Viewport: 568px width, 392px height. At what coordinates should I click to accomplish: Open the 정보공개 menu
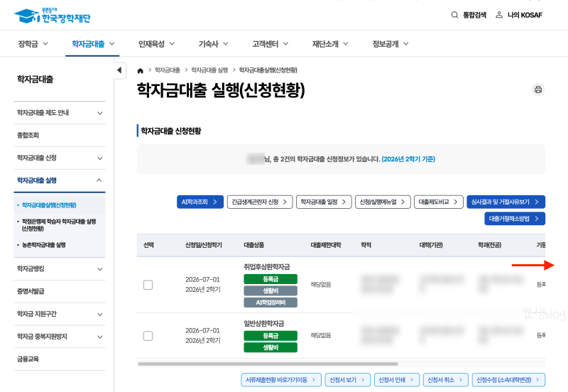pyautogui.click(x=390, y=44)
